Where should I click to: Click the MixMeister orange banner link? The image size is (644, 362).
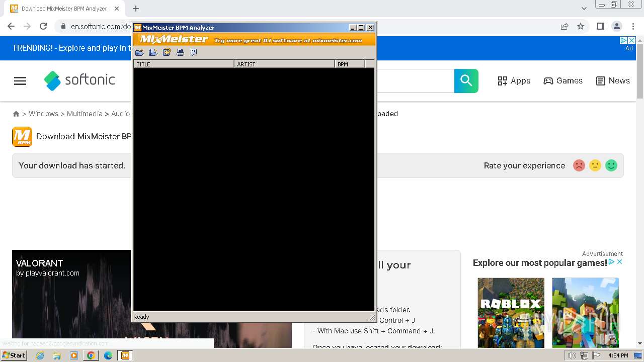(255, 40)
